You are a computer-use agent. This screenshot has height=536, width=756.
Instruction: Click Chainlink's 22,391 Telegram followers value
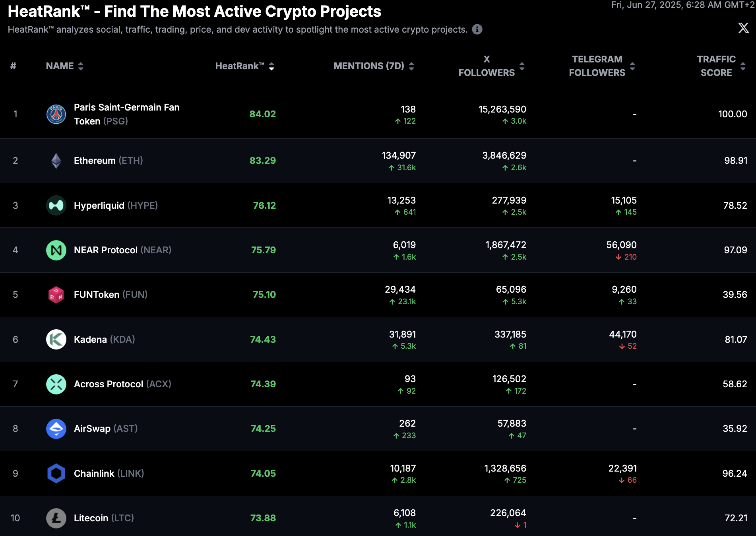coord(622,468)
